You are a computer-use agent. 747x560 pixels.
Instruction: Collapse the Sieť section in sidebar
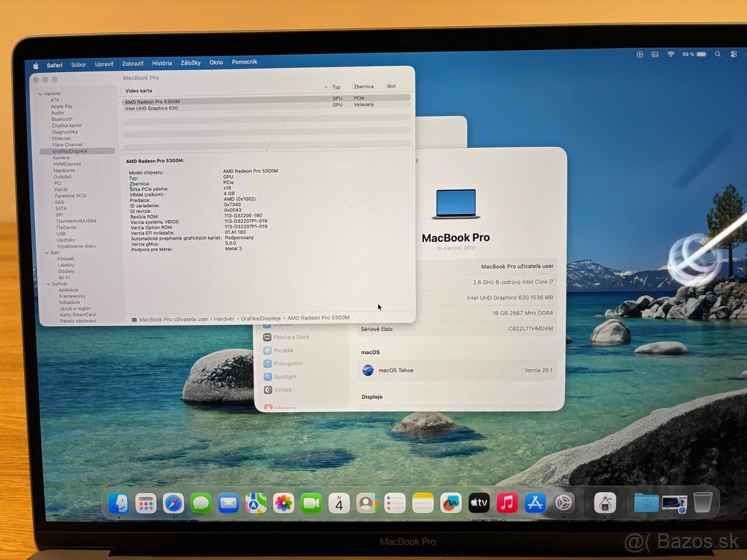click(48, 253)
